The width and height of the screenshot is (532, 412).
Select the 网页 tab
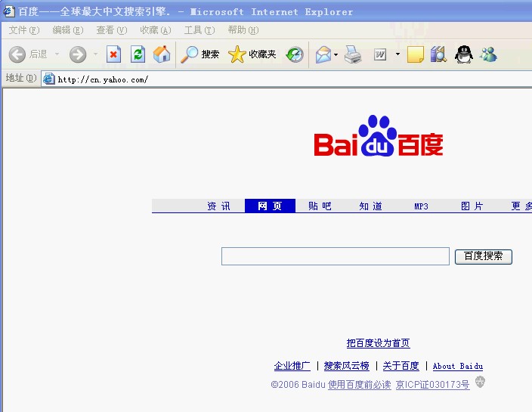(x=270, y=206)
